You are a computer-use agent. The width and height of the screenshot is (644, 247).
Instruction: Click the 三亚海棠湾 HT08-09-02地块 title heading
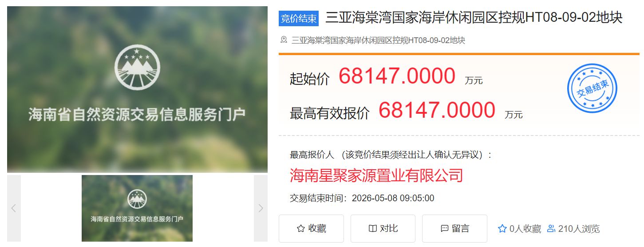[x=474, y=18]
